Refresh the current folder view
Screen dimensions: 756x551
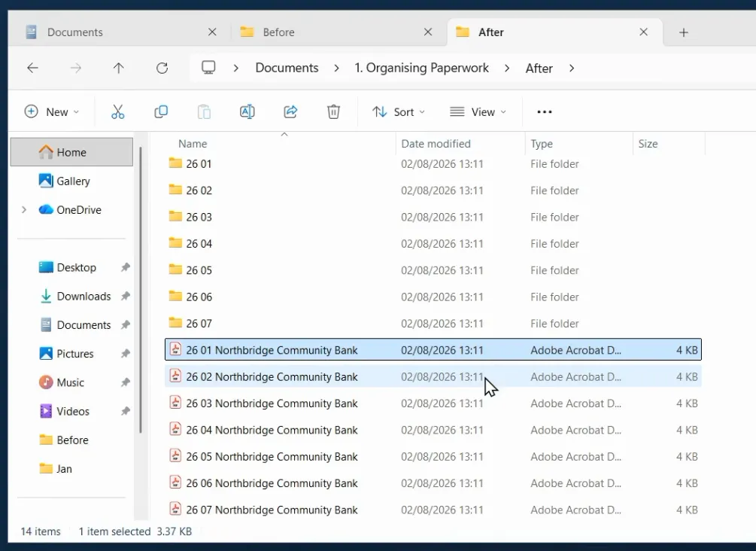(x=162, y=68)
